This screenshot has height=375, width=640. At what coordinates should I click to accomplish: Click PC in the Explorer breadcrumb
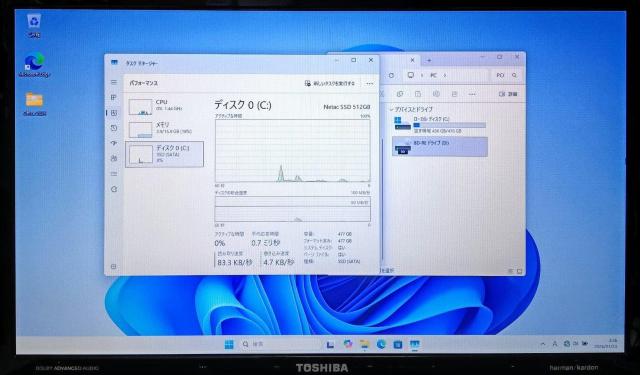click(433, 75)
